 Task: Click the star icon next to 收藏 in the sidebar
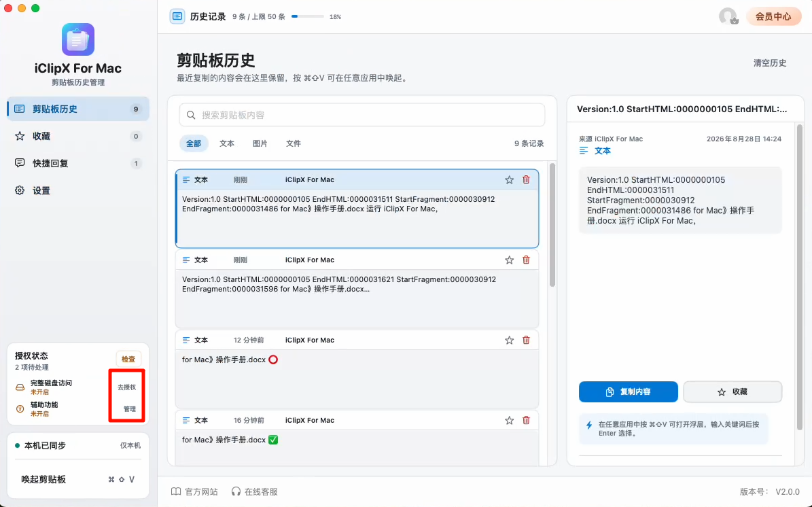pos(20,136)
